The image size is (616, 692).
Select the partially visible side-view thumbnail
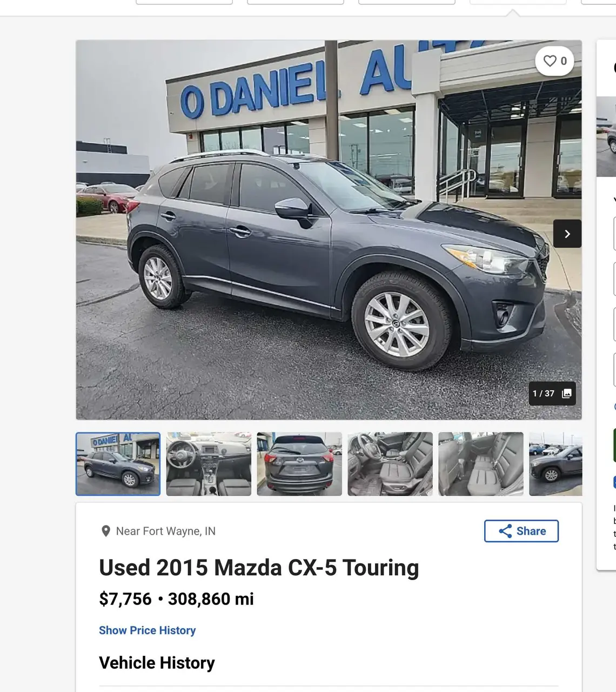point(555,464)
